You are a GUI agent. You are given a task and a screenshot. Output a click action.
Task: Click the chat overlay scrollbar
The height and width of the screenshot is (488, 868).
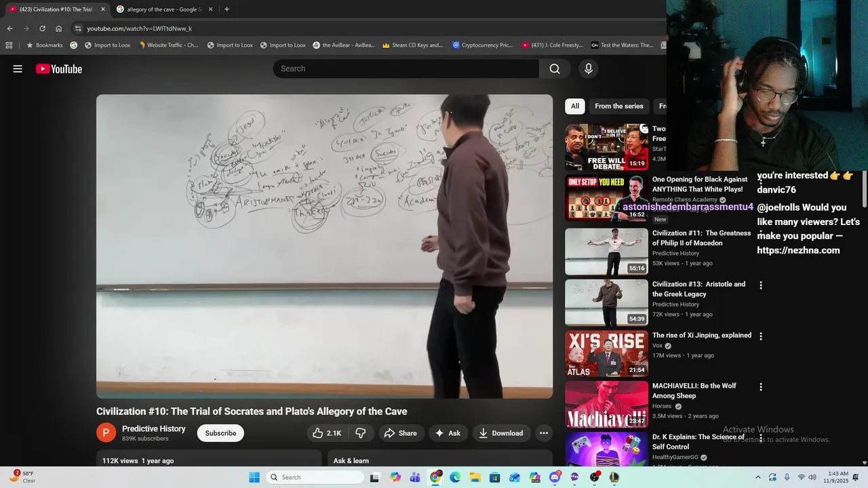[x=864, y=190]
